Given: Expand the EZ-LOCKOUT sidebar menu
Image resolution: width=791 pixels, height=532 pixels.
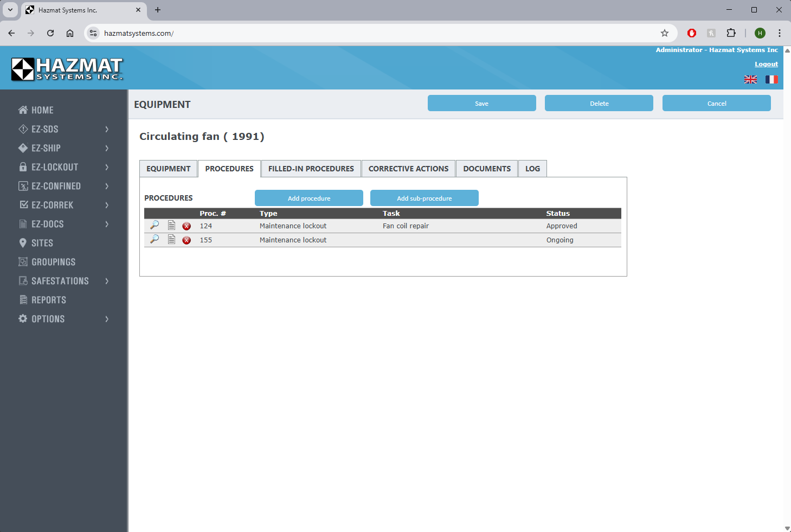Looking at the screenshot, I should click(63, 167).
